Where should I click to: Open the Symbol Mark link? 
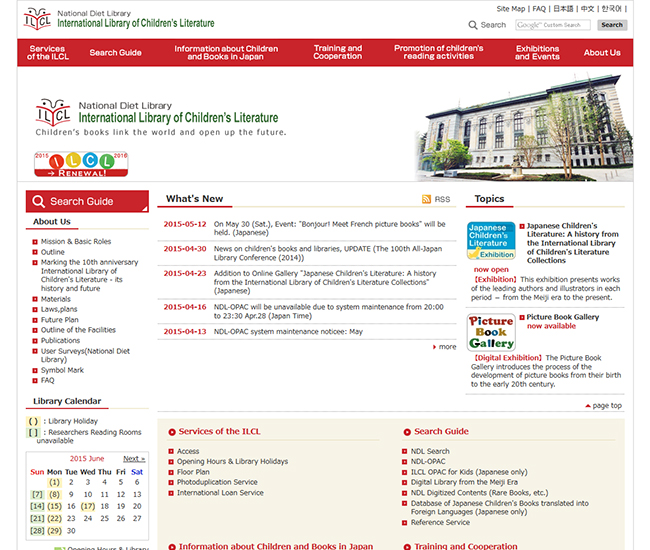(62, 370)
